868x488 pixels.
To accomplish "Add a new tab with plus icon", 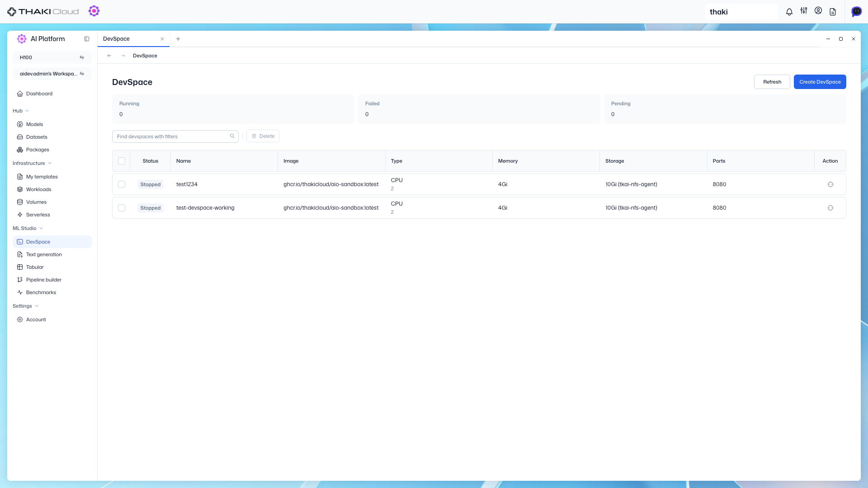I will (178, 39).
